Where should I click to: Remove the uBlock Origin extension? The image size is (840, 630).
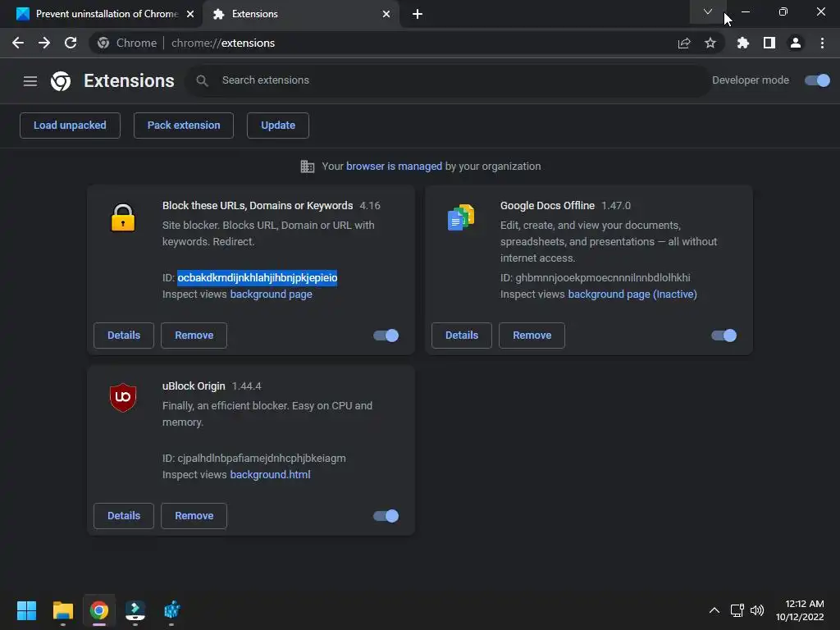194,516
